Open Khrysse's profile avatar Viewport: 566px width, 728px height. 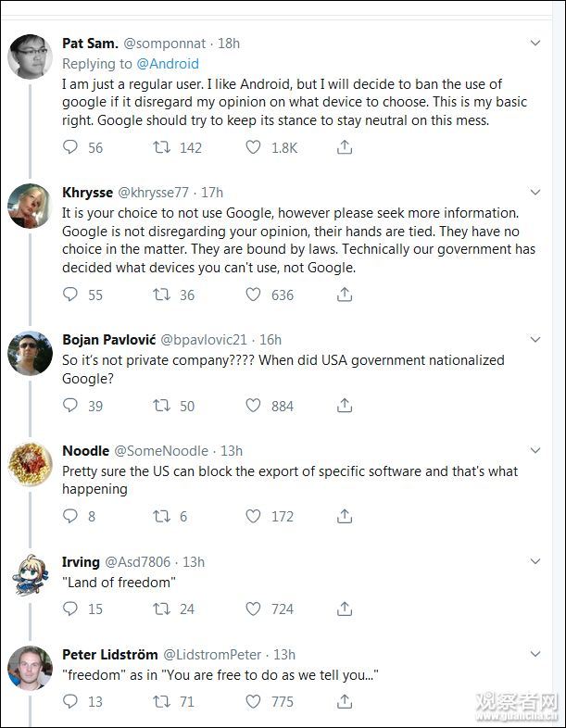point(30,205)
